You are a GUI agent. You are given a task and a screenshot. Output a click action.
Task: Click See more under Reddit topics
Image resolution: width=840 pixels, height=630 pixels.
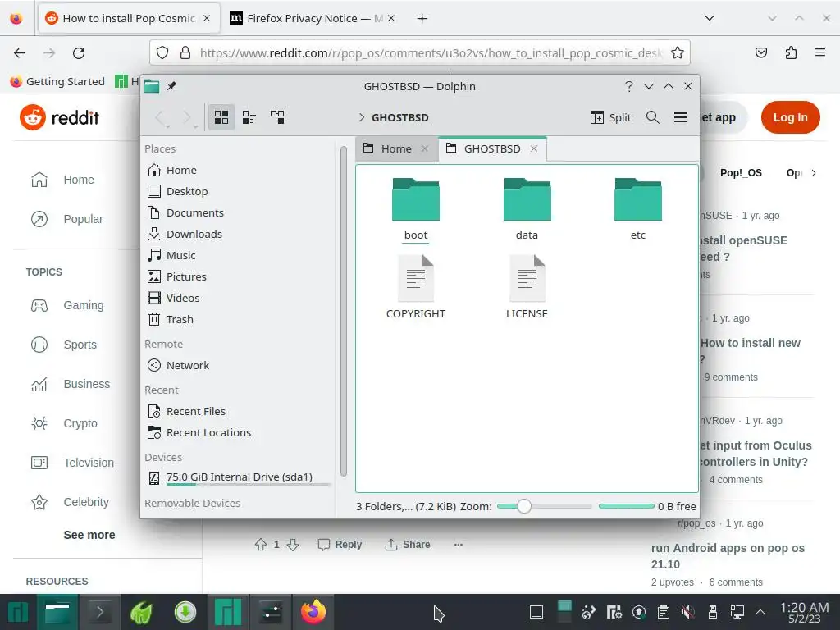(x=89, y=535)
